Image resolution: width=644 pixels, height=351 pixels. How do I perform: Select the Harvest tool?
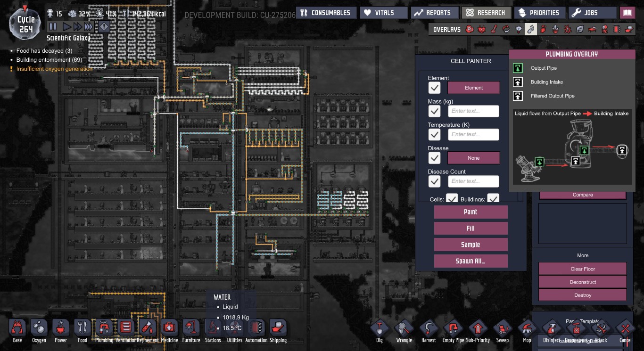(x=429, y=331)
